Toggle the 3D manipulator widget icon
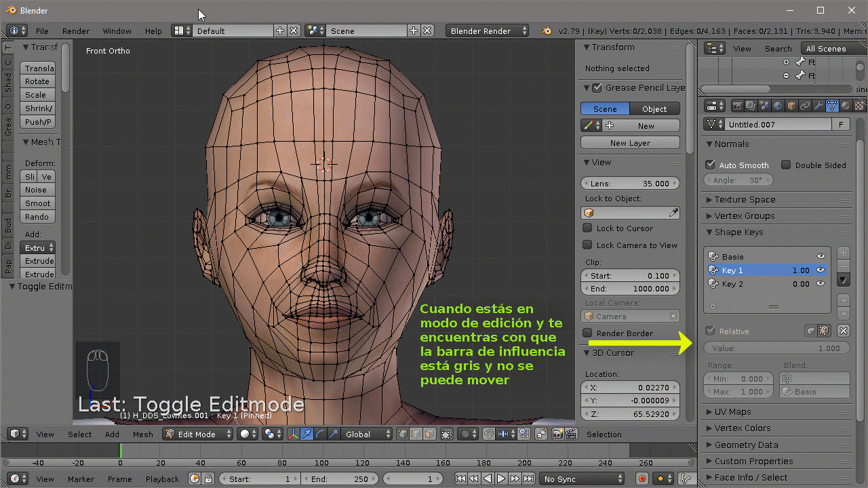This screenshot has width=868, height=488. coord(294,434)
